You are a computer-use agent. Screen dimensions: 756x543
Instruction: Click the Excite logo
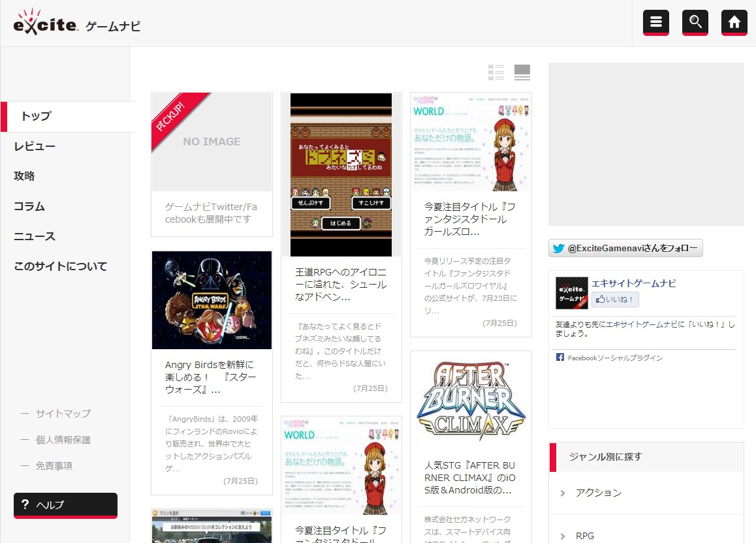45,22
